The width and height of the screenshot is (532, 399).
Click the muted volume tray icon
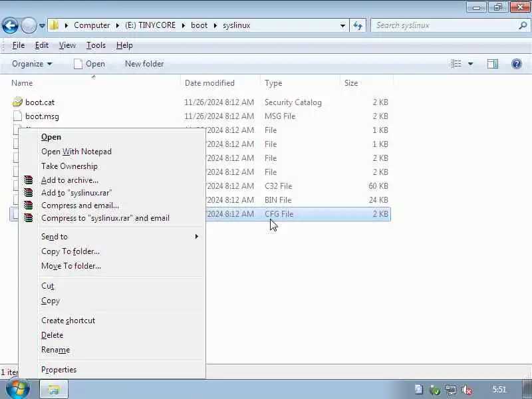point(467,390)
